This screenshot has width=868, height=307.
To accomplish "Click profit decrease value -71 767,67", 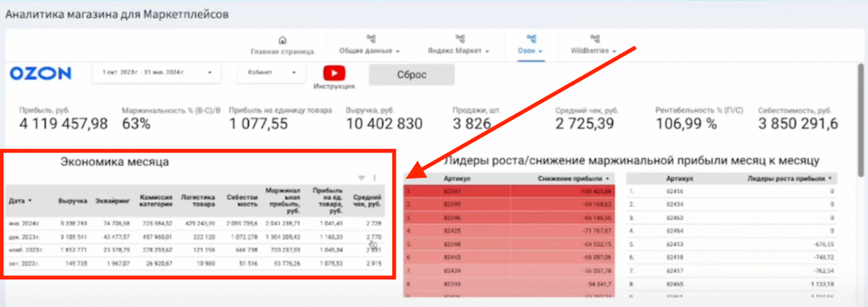I will point(597,230).
